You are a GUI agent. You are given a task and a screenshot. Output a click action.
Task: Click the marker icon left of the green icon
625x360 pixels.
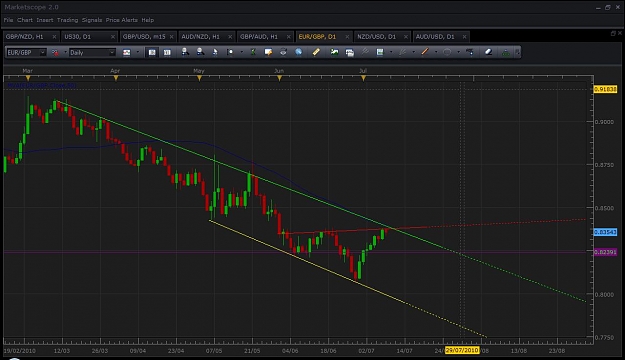point(230,52)
